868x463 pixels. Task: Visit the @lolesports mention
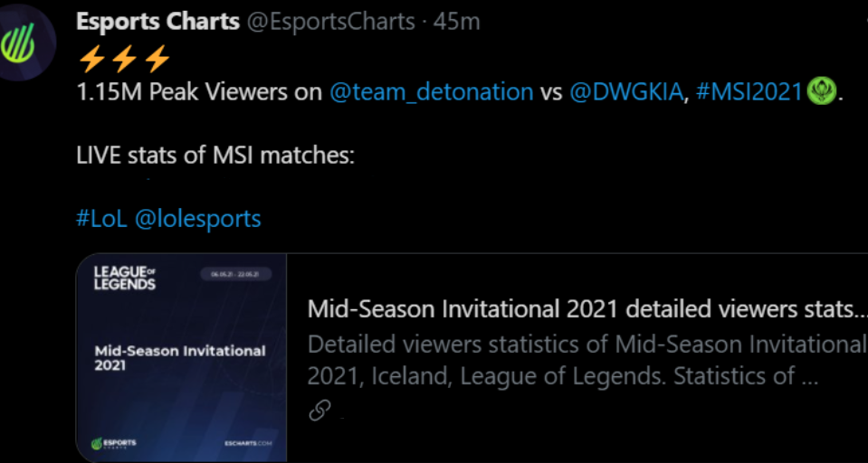[197, 219]
